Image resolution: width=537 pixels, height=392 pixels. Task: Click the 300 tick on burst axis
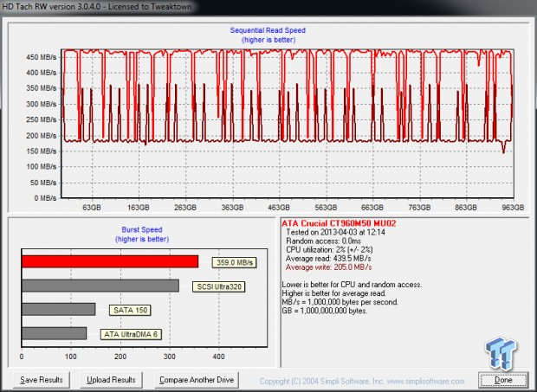pyautogui.click(x=170, y=357)
